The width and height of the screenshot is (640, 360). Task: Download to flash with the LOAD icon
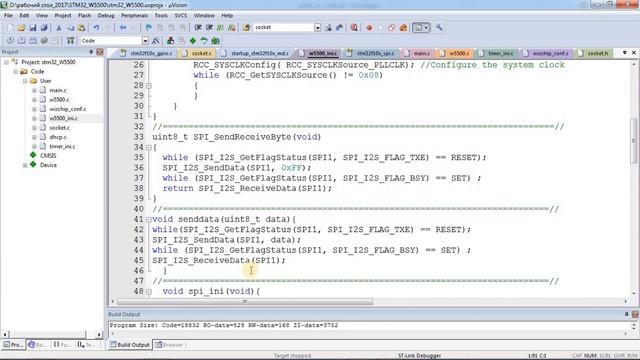[71, 40]
